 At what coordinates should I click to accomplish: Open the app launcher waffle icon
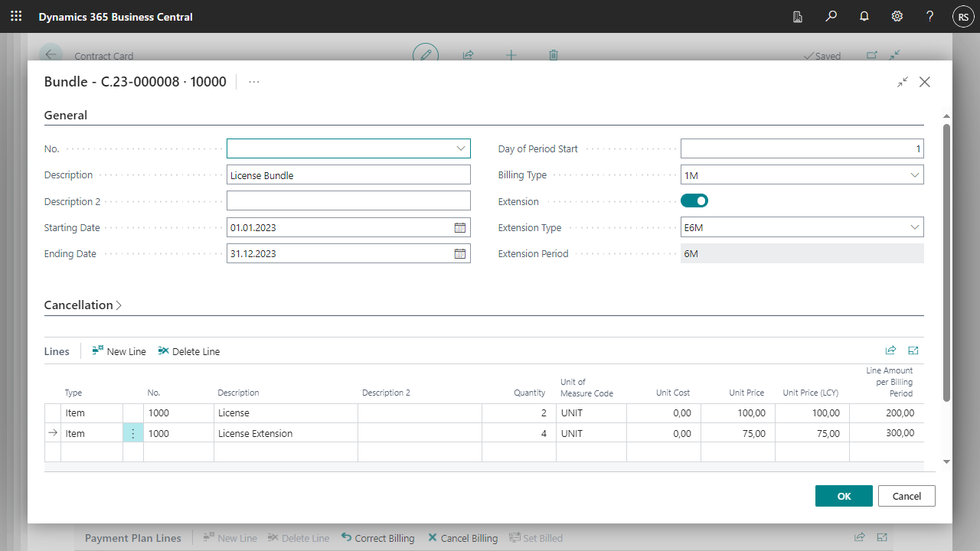(16, 16)
